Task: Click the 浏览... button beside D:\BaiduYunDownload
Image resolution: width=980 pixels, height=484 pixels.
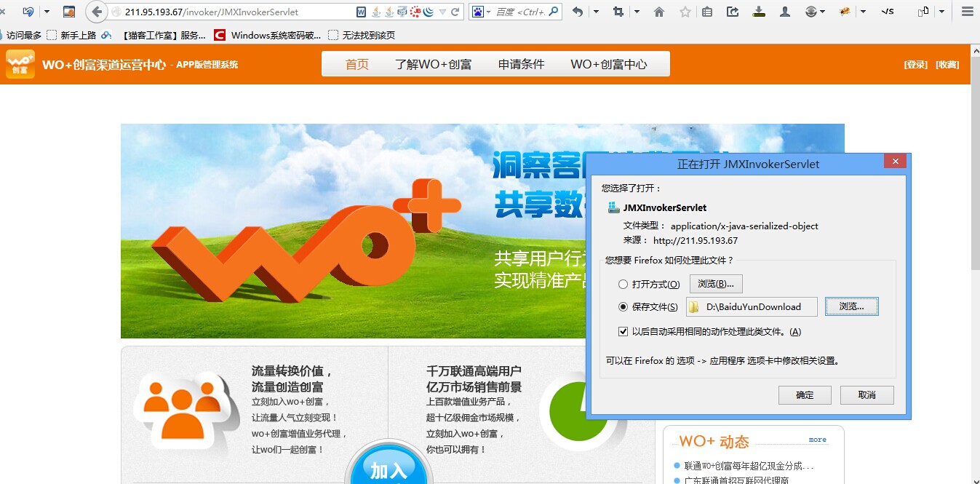Action: click(x=851, y=306)
